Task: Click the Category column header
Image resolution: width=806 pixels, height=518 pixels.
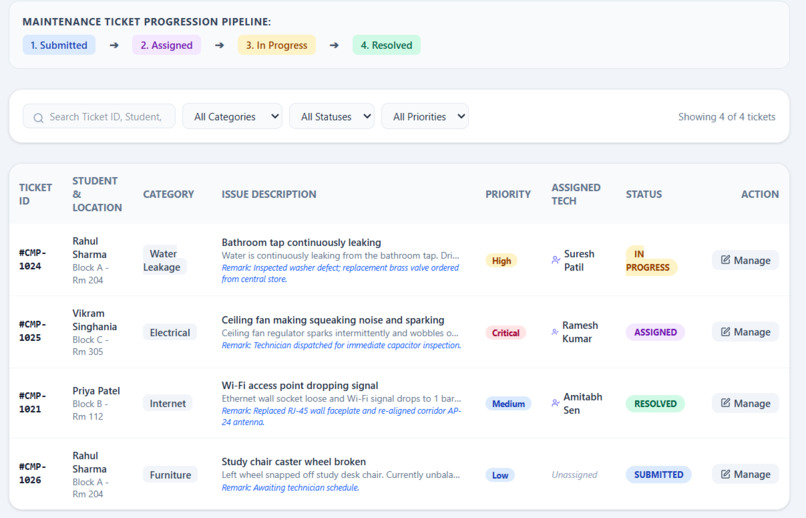Action: [x=169, y=194]
